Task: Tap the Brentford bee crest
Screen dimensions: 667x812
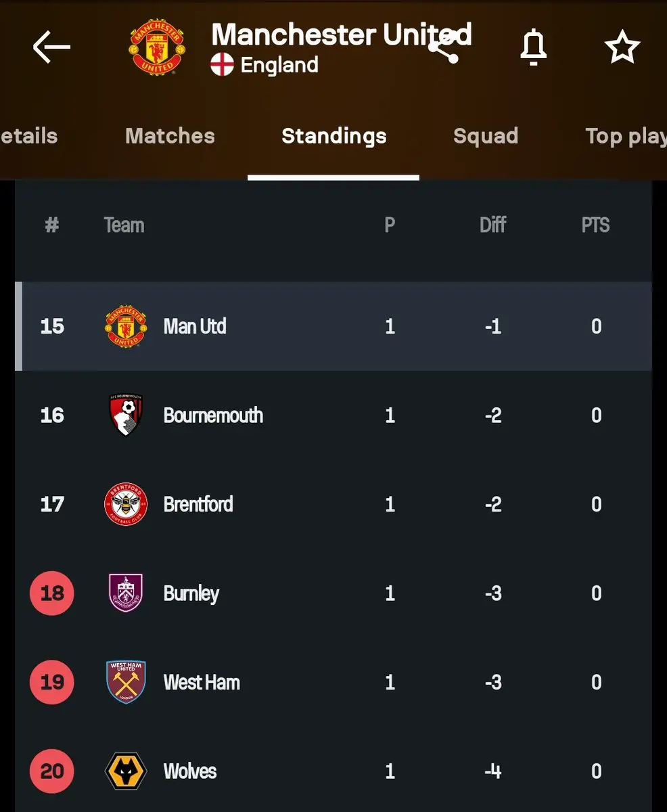Action: pos(126,504)
